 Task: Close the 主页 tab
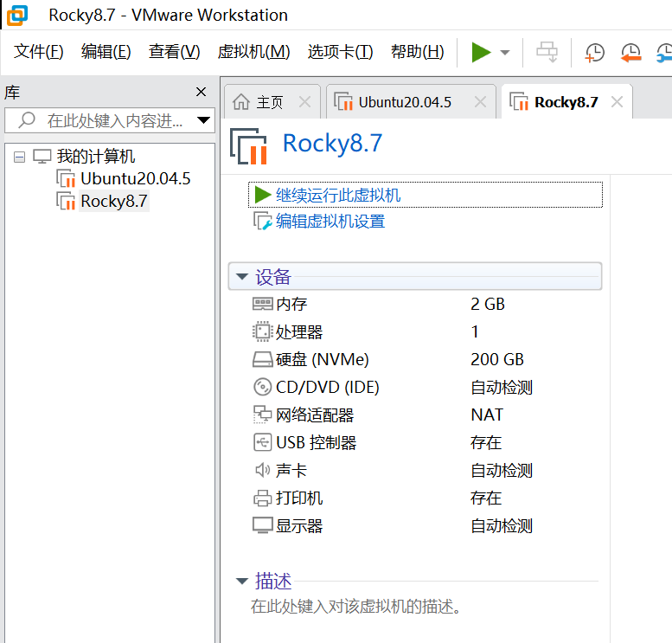click(304, 102)
